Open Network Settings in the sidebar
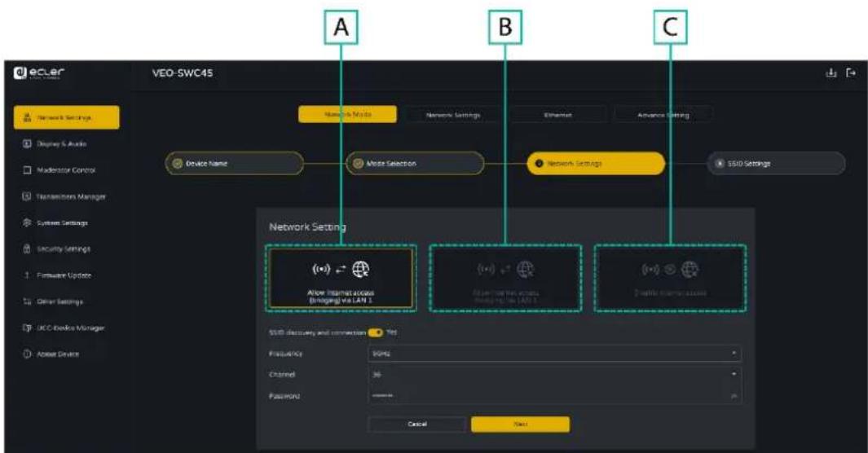 tap(67, 117)
